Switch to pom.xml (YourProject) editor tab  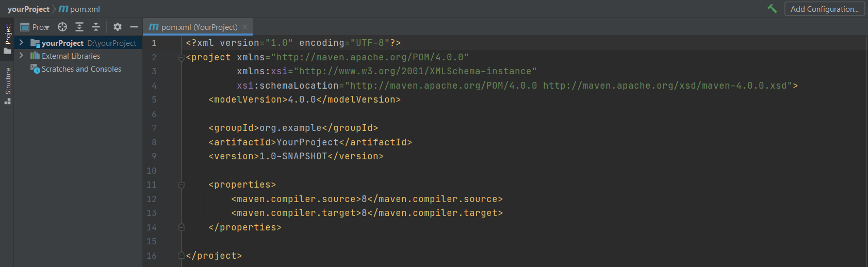(x=198, y=27)
